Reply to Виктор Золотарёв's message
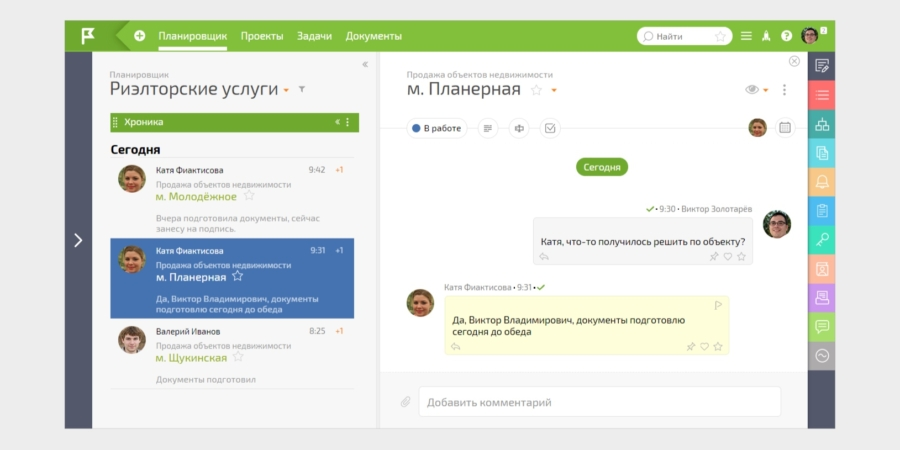 point(544,257)
